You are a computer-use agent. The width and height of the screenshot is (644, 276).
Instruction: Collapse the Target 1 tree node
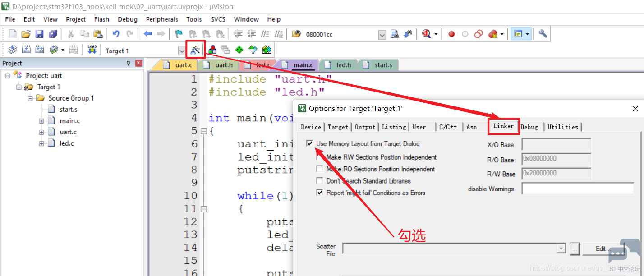click(x=19, y=87)
